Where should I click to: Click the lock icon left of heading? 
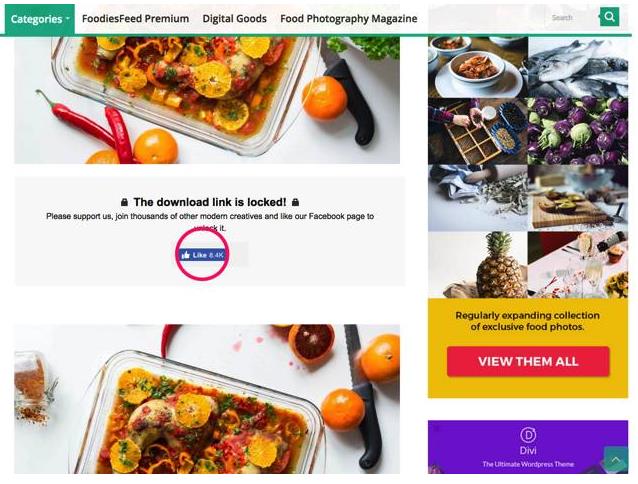(125, 202)
